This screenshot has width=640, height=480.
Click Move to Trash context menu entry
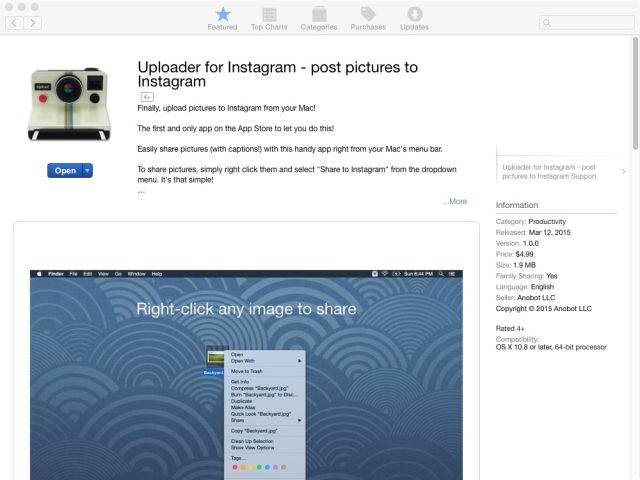tap(247, 371)
